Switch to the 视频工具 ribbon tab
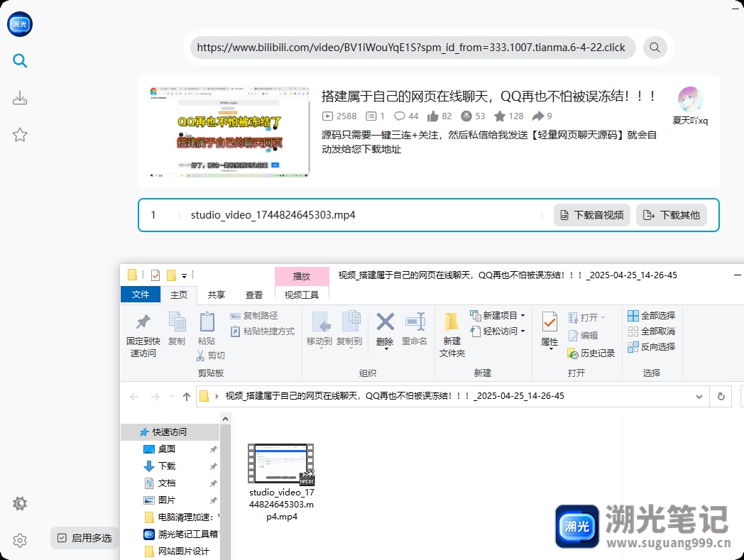The width and height of the screenshot is (744, 560). point(302,295)
